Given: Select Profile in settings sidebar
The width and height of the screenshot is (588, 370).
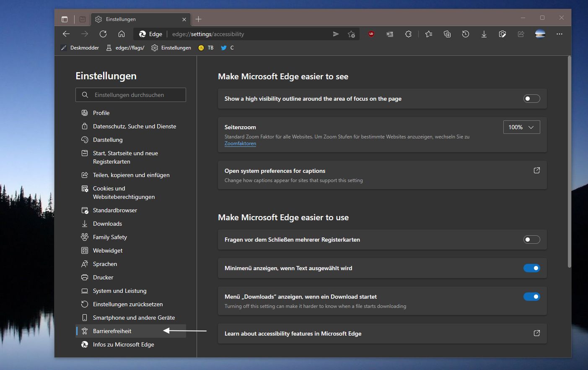Looking at the screenshot, I should [x=131, y=113].
